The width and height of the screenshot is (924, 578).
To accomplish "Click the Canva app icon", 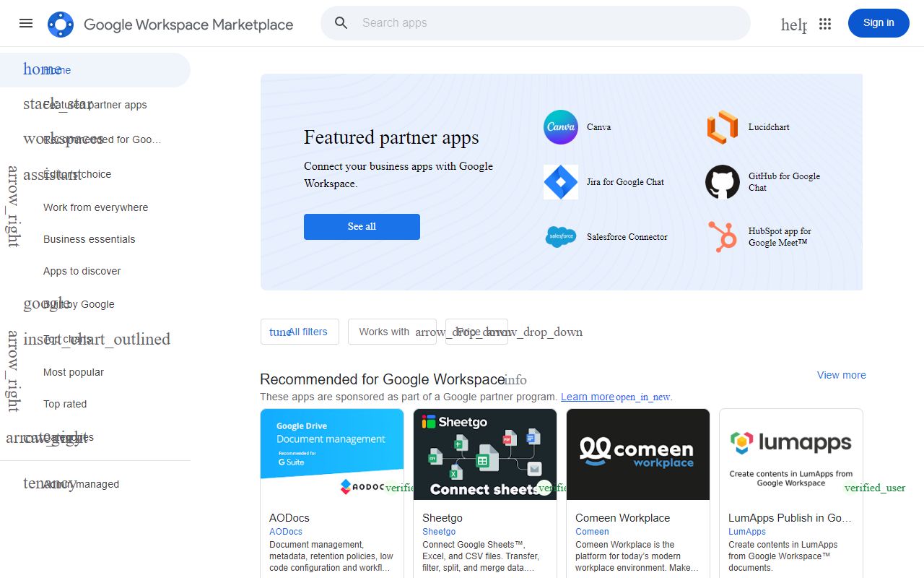I will tap(561, 127).
